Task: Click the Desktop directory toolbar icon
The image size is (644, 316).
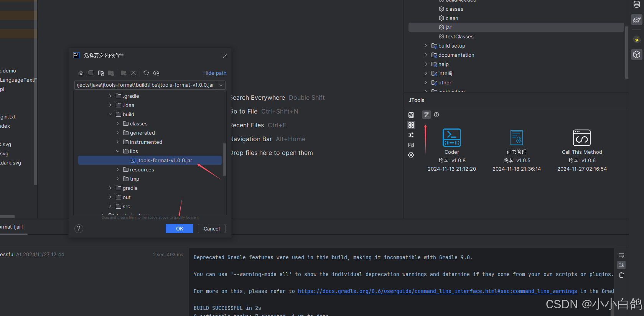Action: [x=91, y=73]
